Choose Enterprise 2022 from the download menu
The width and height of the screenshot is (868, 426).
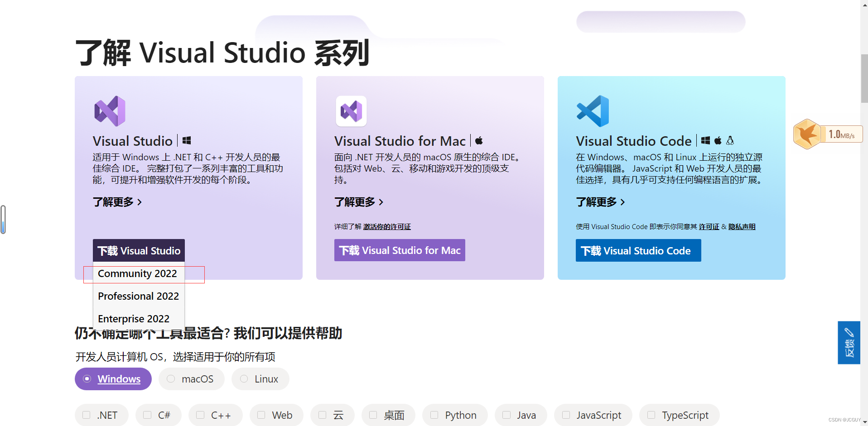point(139,319)
